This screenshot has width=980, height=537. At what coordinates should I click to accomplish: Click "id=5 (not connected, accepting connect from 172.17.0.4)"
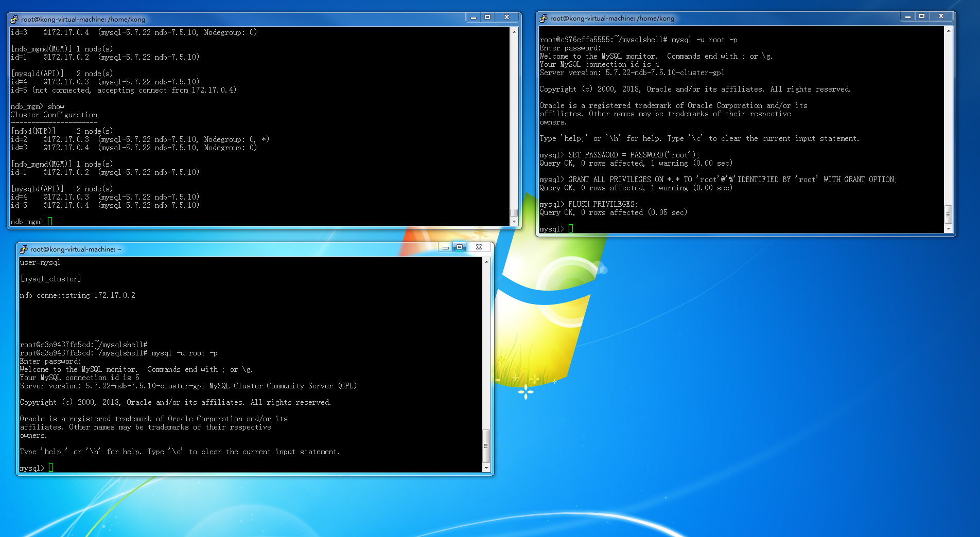tap(124, 90)
